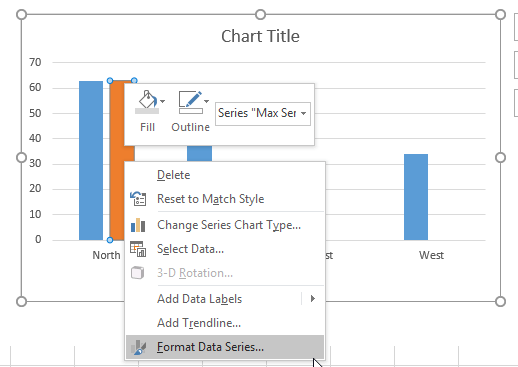Click the Format Data Series icon
The width and height of the screenshot is (518, 367).
click(x=138, y=347)
